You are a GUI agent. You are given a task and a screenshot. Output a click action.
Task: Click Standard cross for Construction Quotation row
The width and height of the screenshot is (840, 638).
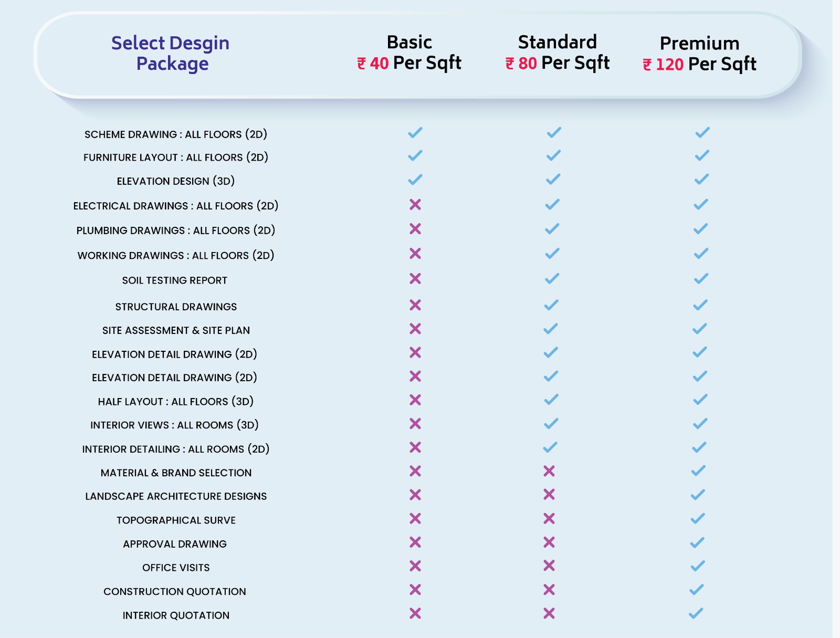(549, 589)
